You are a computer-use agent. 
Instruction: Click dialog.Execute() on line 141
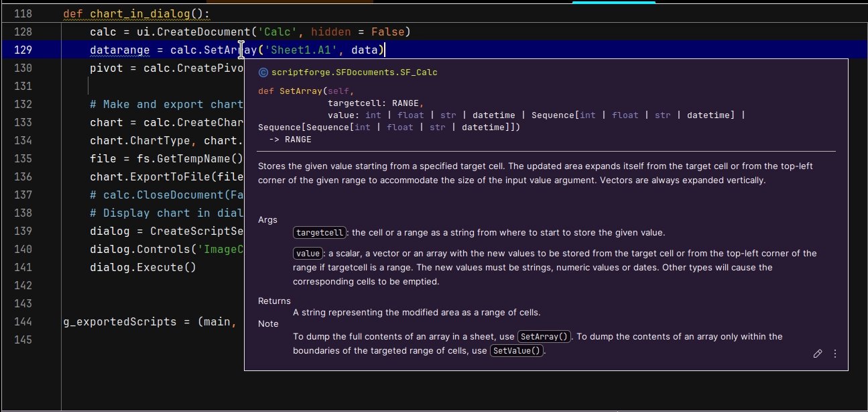tap(143, 267)
